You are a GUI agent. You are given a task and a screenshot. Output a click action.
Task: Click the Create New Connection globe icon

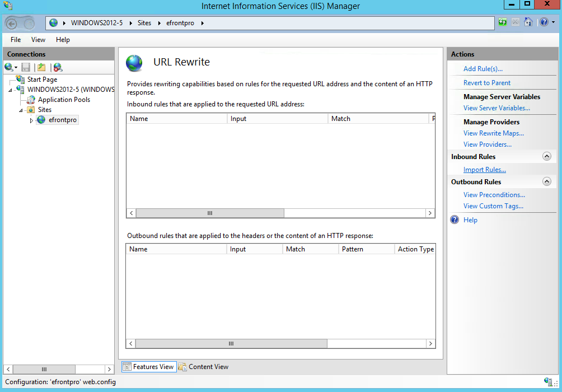click(9, 67)
